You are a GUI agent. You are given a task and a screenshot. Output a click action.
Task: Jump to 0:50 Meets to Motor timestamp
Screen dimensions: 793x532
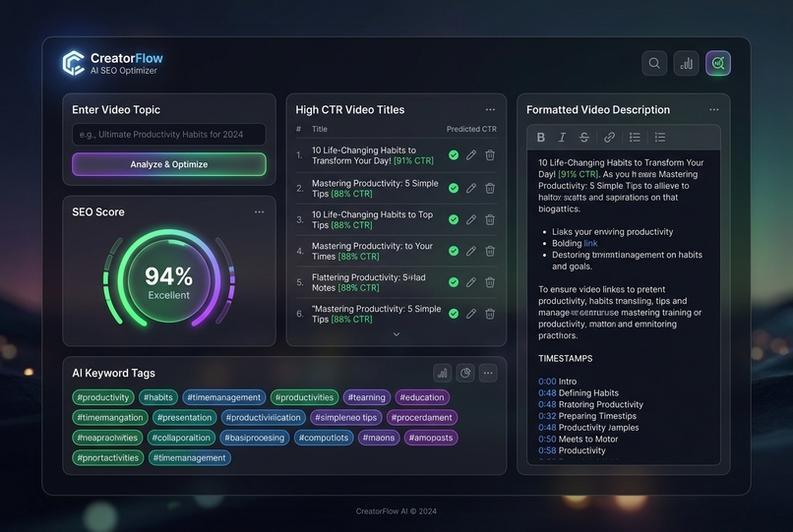point(579,439)
